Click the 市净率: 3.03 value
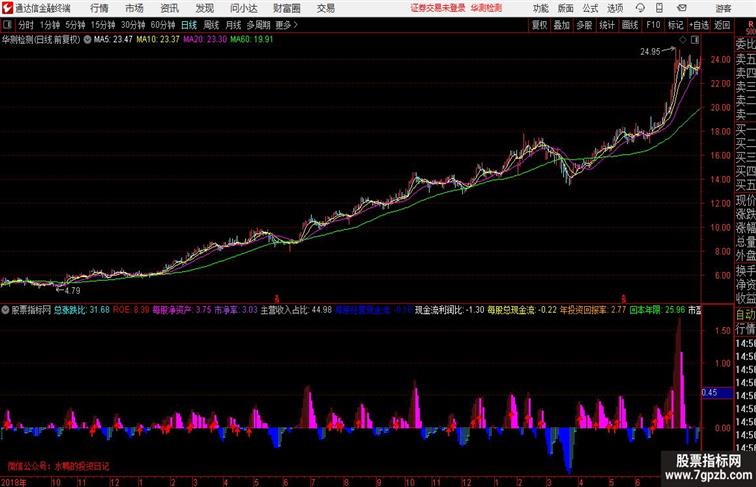 point(236,310)
